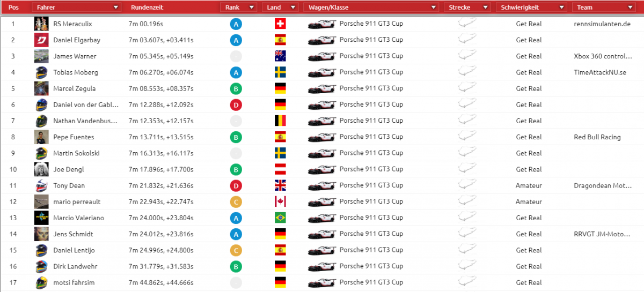
Task: Select Dirk Landwehr's lap time cell
Action: [162, 266]
